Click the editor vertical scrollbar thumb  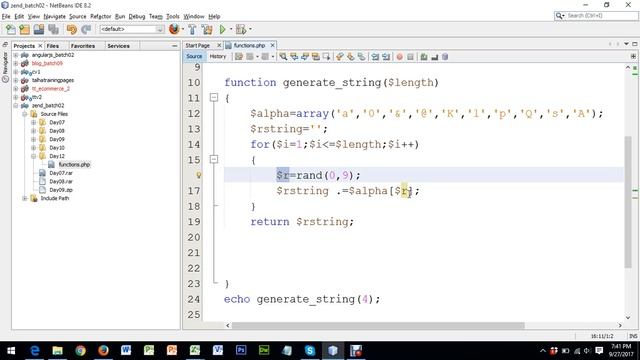point(628,202)
